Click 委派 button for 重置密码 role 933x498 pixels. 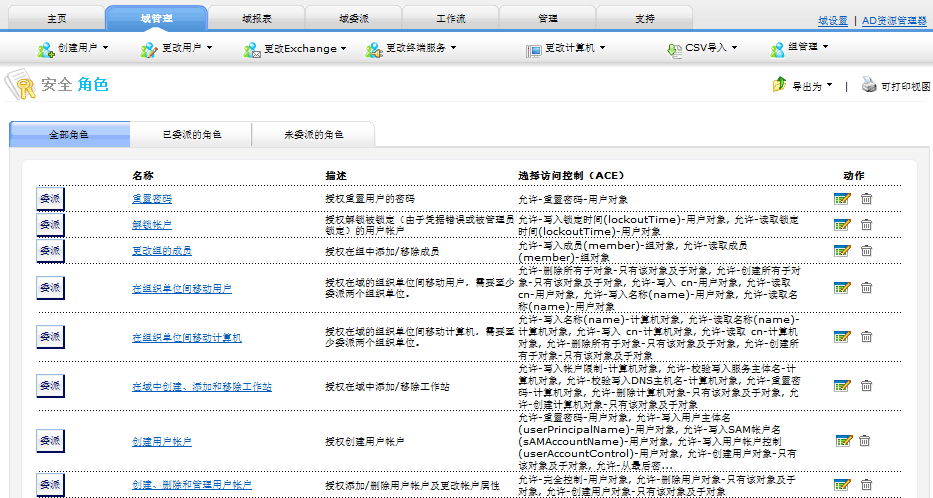(x=50, y=199)
